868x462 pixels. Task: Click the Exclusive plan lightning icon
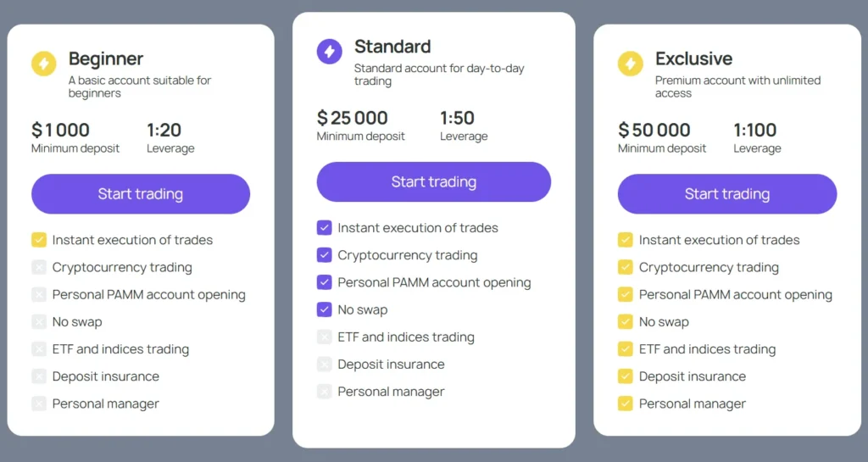631,64
